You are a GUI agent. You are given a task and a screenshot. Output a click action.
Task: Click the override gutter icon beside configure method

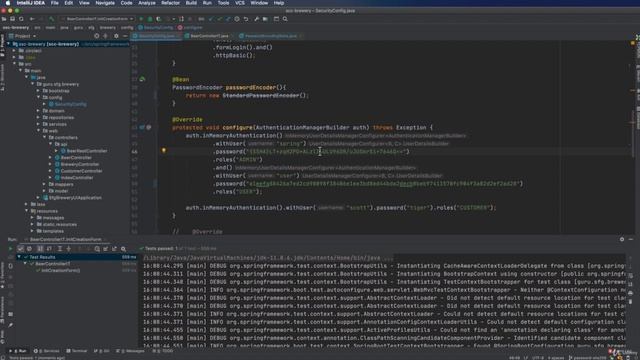(x=142, y=127)
